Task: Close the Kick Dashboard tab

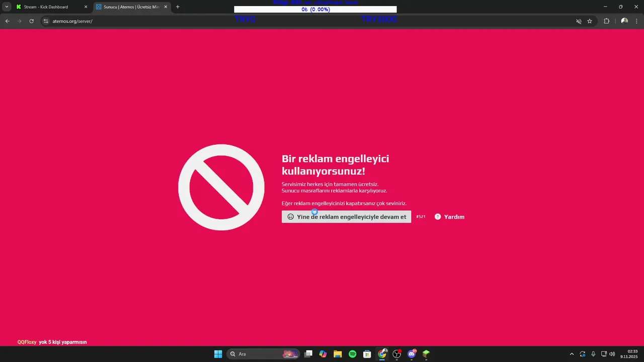Action: point(86,7)
